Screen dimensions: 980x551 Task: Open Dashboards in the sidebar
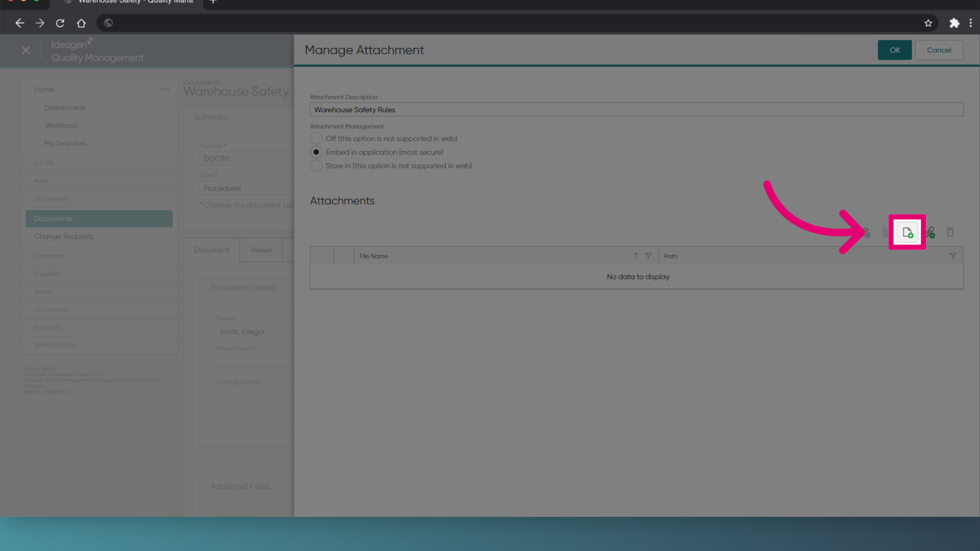[x=65, y=108]
